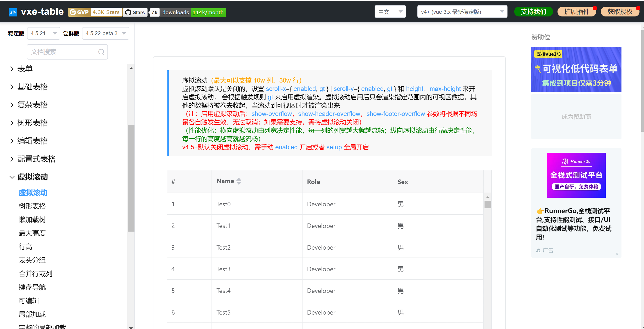Expand the 表单 menu section
The width and height of the screenshot is (644, 329).
coord(21,69)
